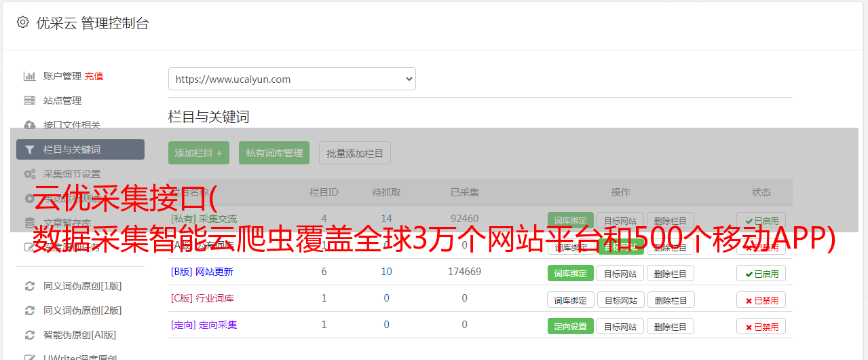Click the 174669 collected count
Image resolution: width=868 pixels, height=360 pixels.
point(464,272)
